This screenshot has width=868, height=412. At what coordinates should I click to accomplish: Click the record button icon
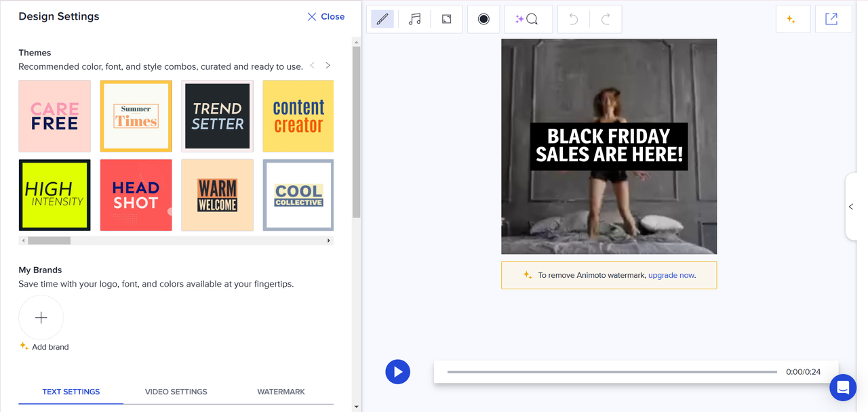coord(484,20)
